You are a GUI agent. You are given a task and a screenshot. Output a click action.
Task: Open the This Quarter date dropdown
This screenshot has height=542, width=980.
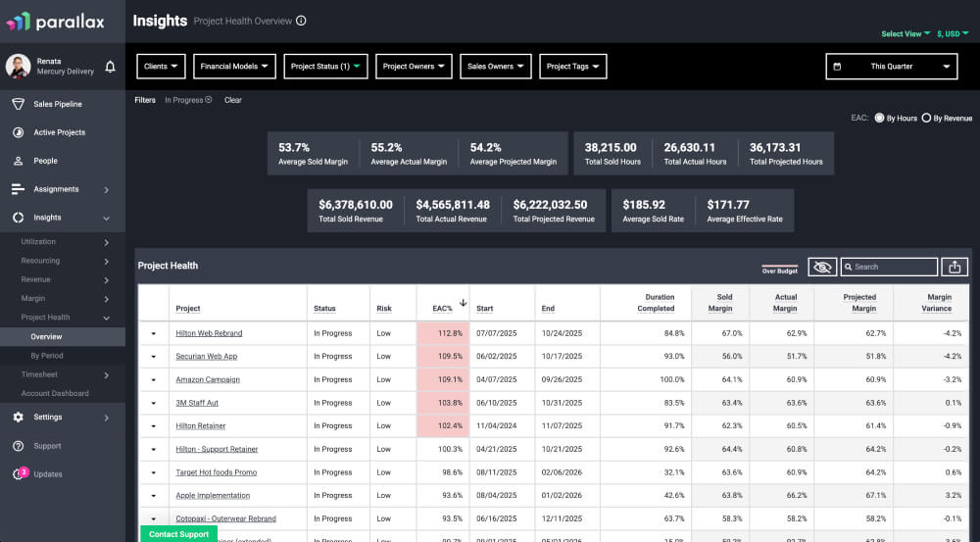pos(891,67)
